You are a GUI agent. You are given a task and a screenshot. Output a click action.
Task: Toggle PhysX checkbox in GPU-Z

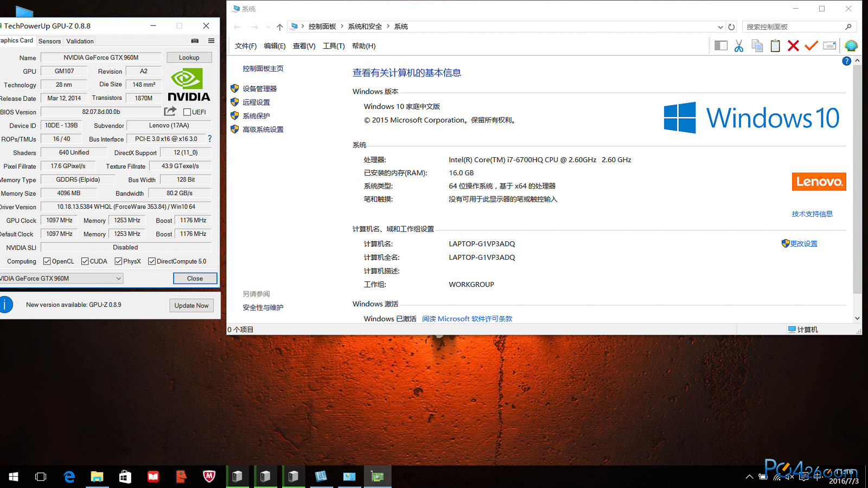[x=118, y=261]
